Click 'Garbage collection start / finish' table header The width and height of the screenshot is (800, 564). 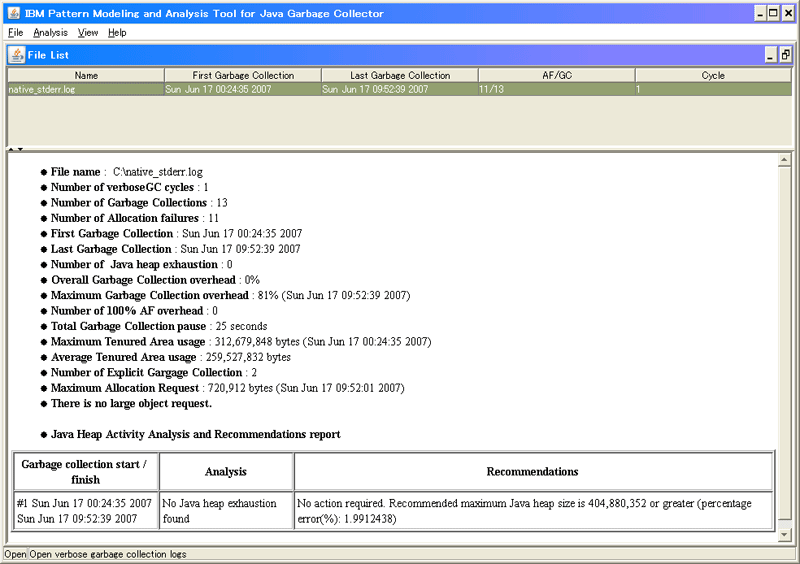pos(86,472)
